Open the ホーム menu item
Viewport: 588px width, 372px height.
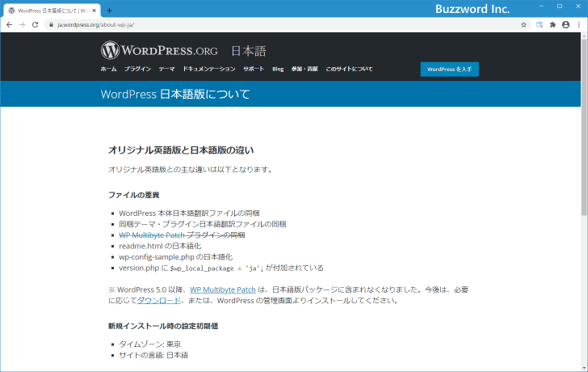pyautogui.click(x=108, y=69)
